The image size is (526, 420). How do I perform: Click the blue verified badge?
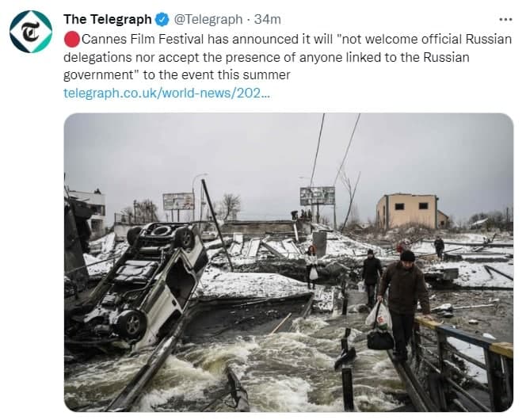coord(162,20)
